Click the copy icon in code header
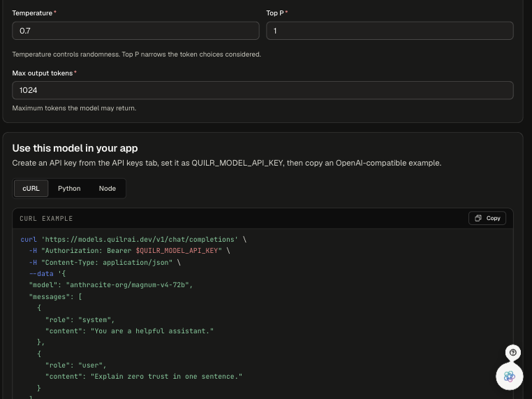The height and width of the screenshot is (399, 532). coord(478,218)
